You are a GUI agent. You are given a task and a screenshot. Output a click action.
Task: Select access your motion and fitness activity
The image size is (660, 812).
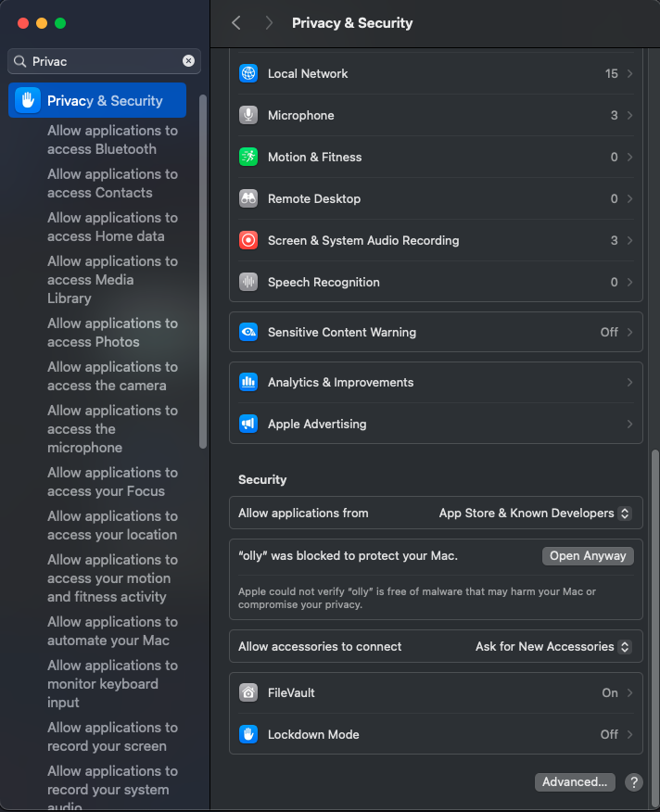112,577
